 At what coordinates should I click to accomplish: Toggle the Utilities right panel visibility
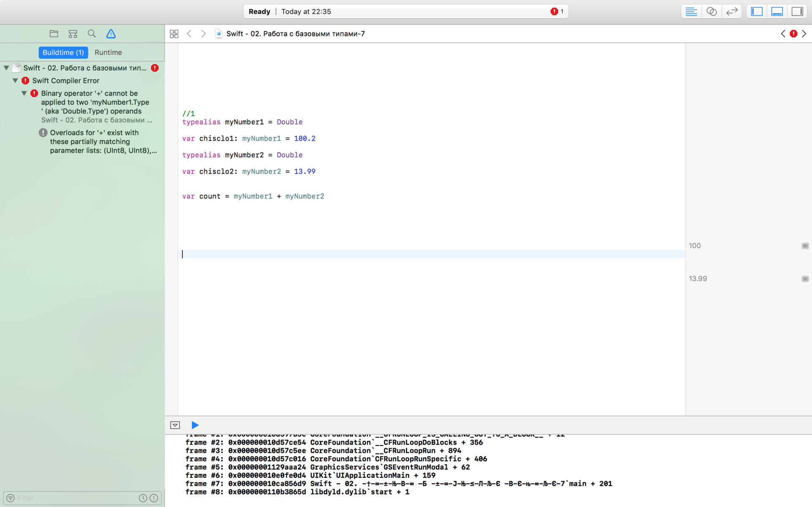pyautogui.click(x=797, y=11)
